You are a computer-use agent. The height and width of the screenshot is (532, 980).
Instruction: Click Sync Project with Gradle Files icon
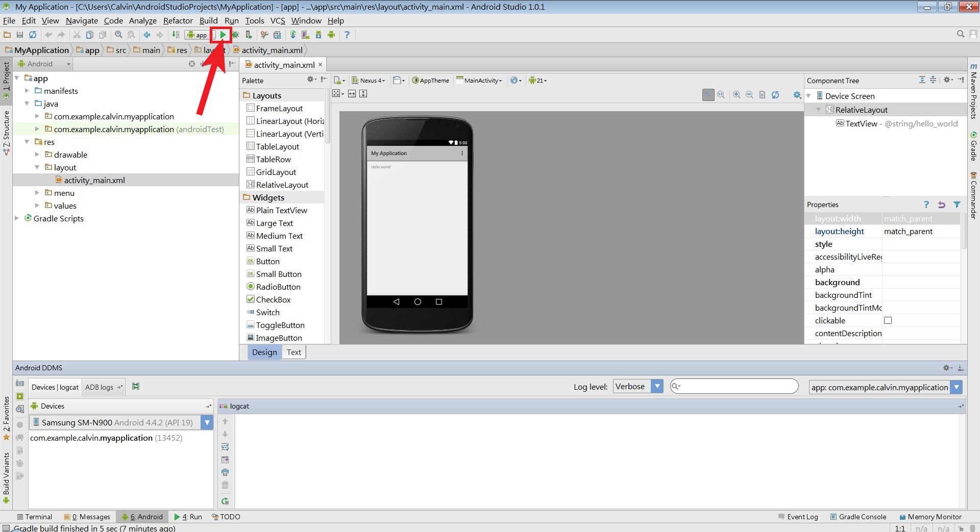pyautogui.click(x=293, y=35)
